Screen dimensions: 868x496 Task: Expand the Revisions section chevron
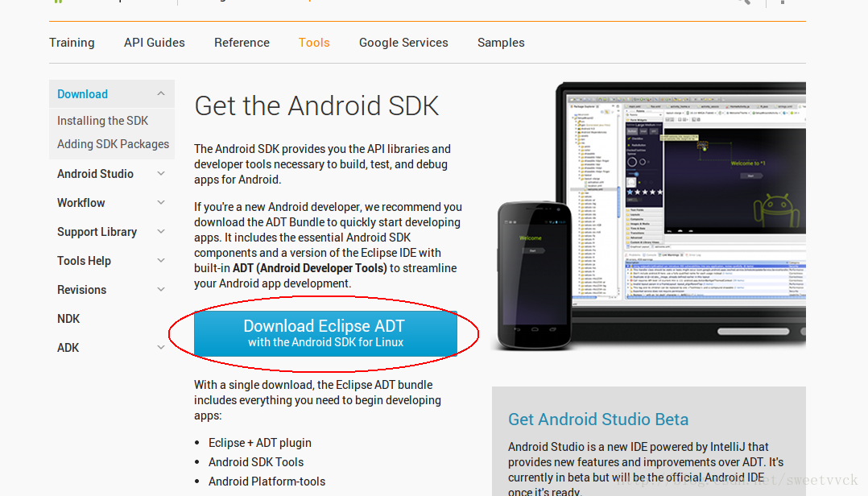[x=161, y=289]
